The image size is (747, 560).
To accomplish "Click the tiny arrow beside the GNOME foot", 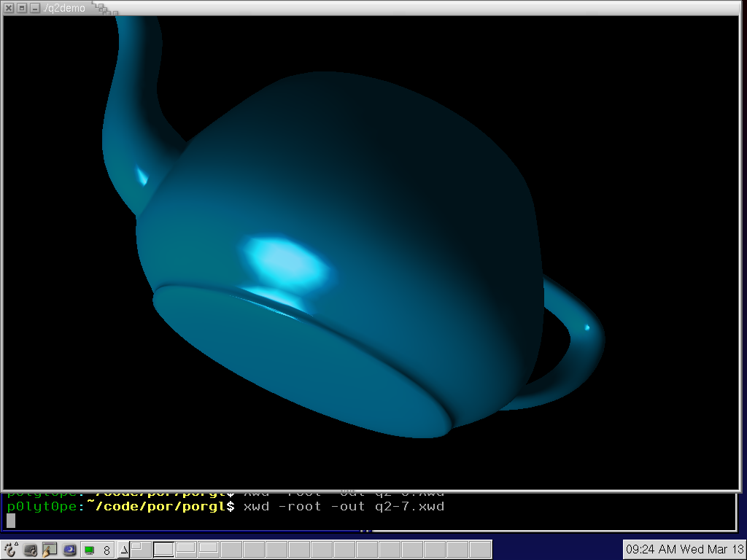I will [x=17, y=543].
